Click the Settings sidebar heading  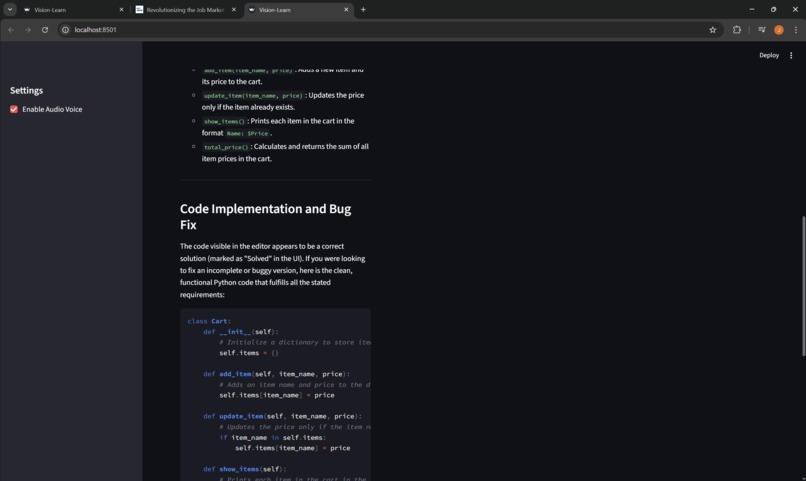(x=27, y=90)
